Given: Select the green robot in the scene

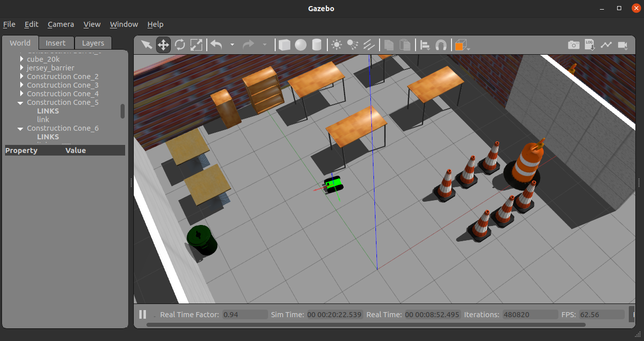Looking at the screenshot, I should tap(333, 184).
